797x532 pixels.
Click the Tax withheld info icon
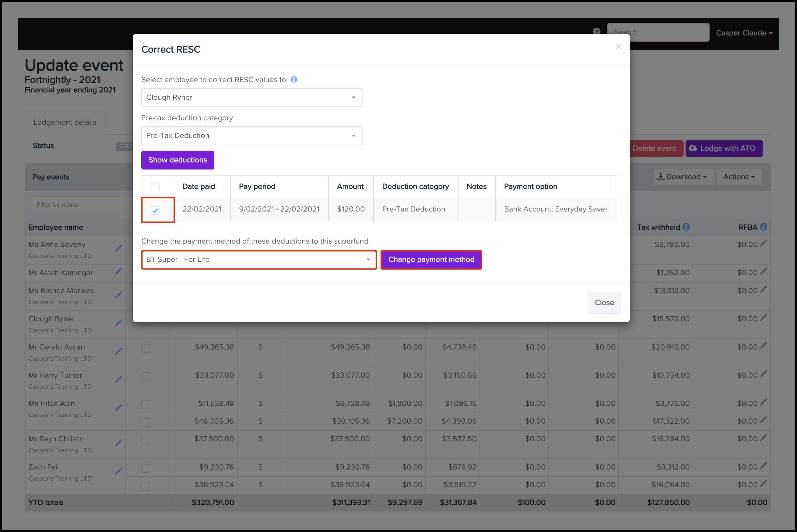pyautogui.click(x=686, y=227)
